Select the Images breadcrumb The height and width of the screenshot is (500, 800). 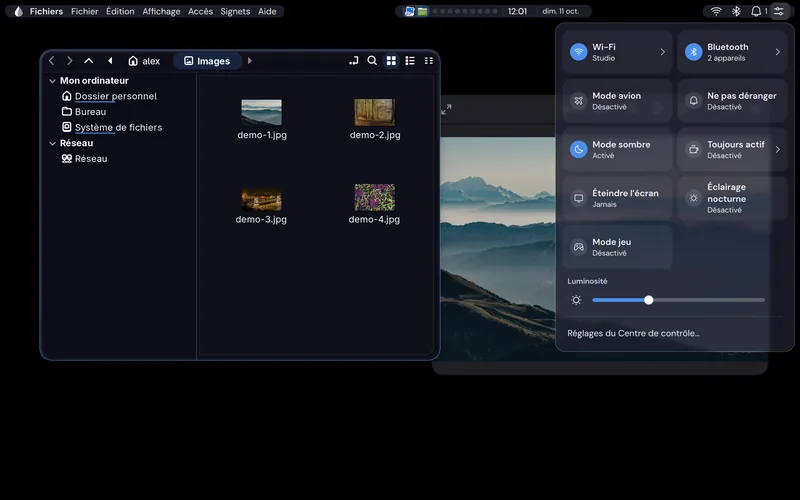pyautogui.click(x=207, y=61)
